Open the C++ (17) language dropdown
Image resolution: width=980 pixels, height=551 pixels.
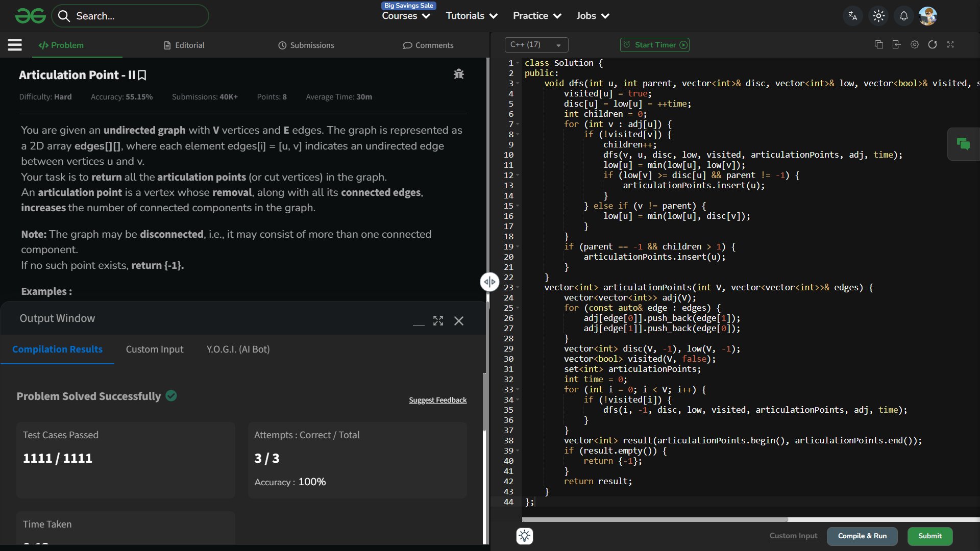(x=536, y=45)
